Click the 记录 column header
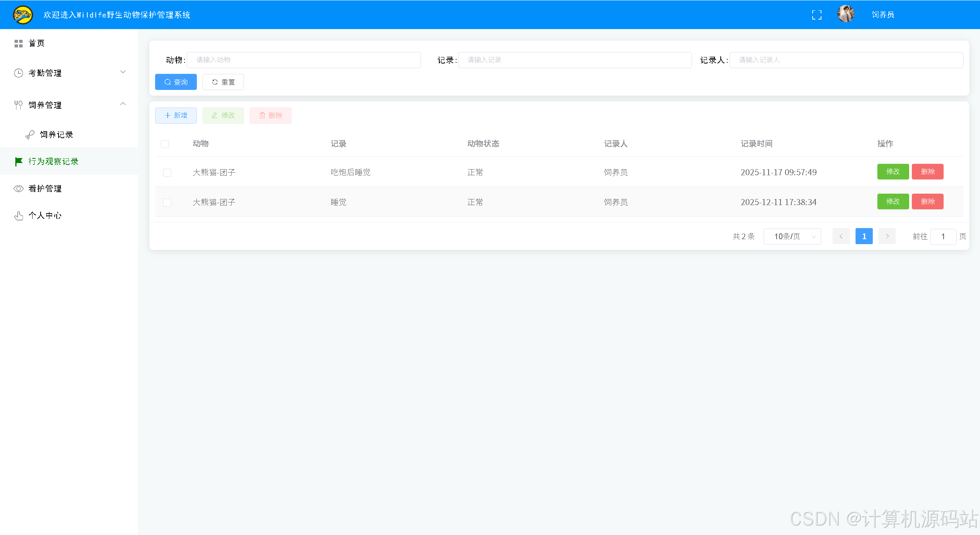Image resolution: width=980 pixels, height=535 pixels. coord(339,144)
